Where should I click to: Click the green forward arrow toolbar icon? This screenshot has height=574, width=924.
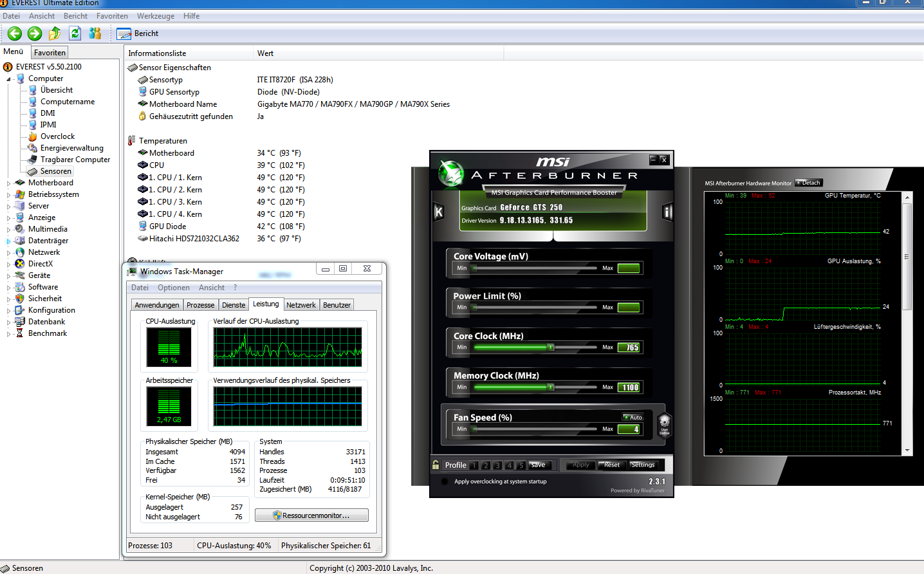(x=35, y=33)
